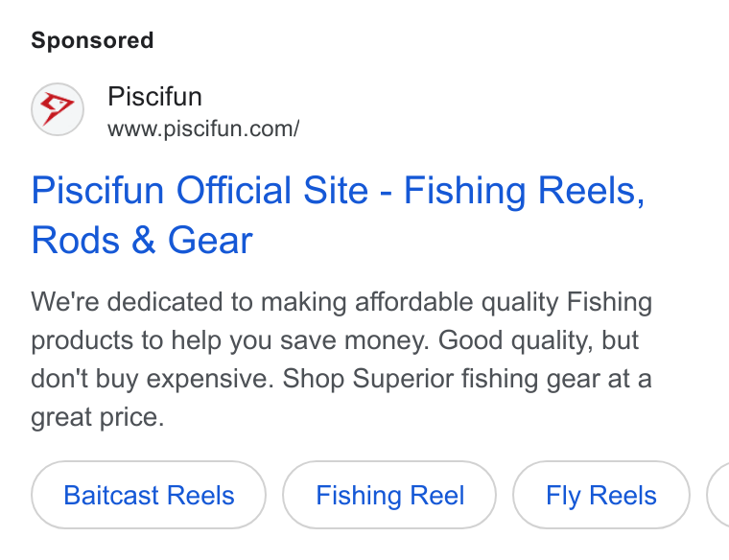
Task: Select the Baitcast Reels chip
Action: (x=149, y=495)
